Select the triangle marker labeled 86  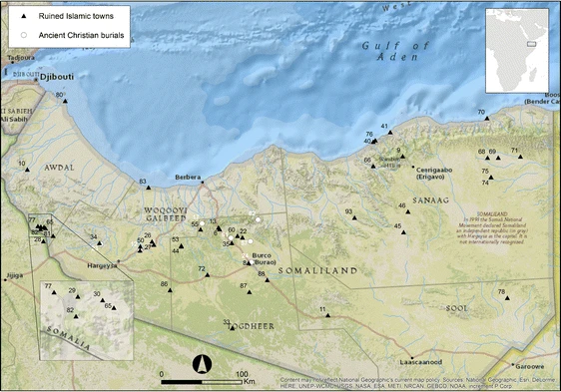[170, 290]
